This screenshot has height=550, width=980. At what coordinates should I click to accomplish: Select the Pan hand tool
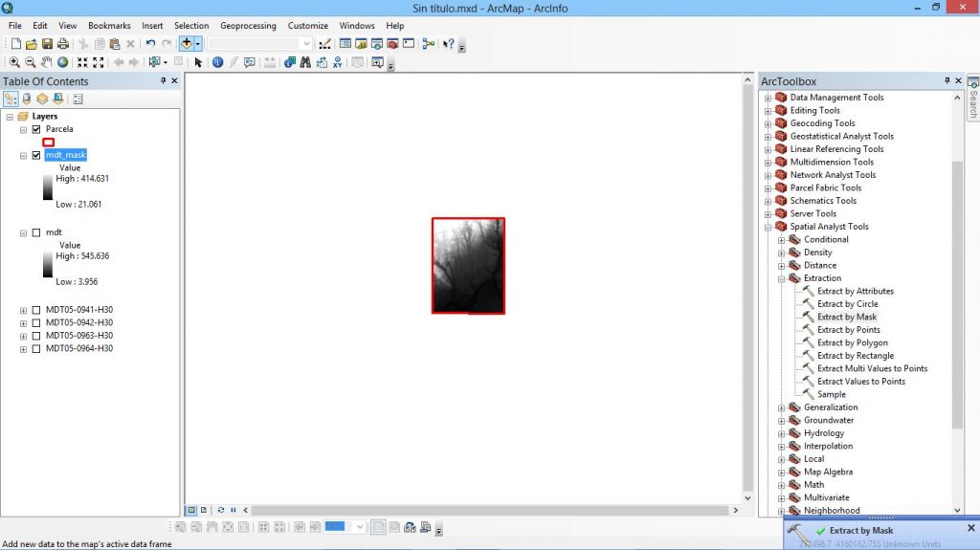[x=46, y=62]
